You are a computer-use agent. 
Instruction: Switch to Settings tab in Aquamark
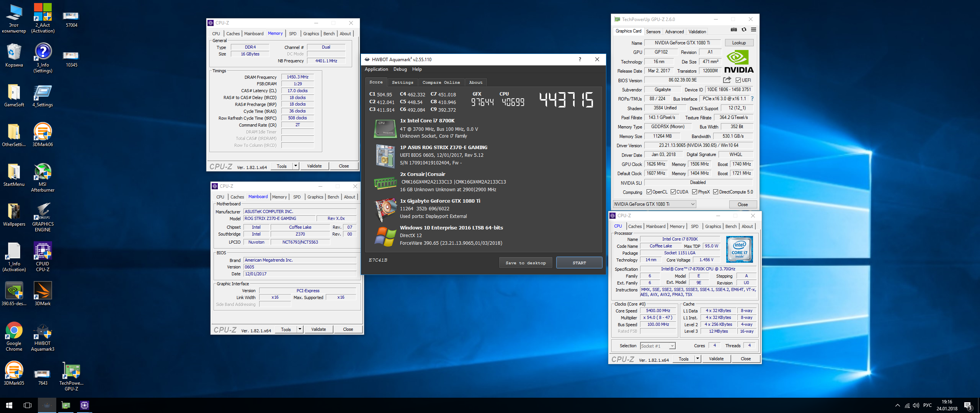pos(402,82)
